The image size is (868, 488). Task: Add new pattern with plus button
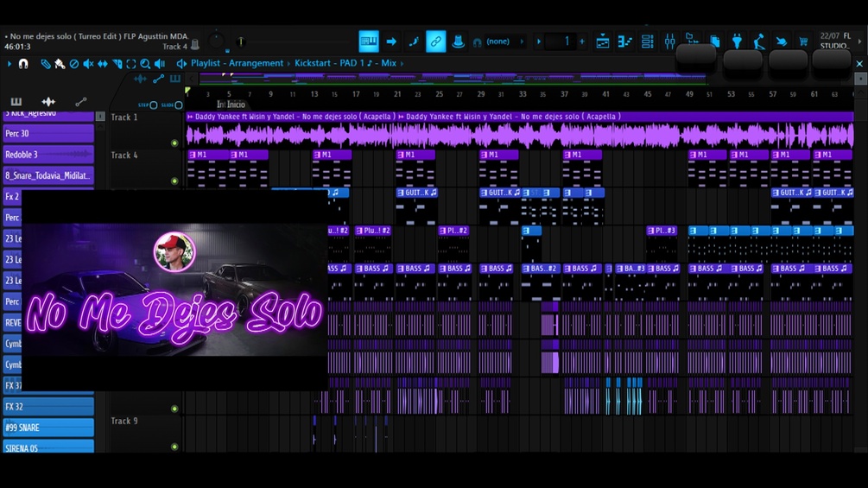click(x=582, y=41)
